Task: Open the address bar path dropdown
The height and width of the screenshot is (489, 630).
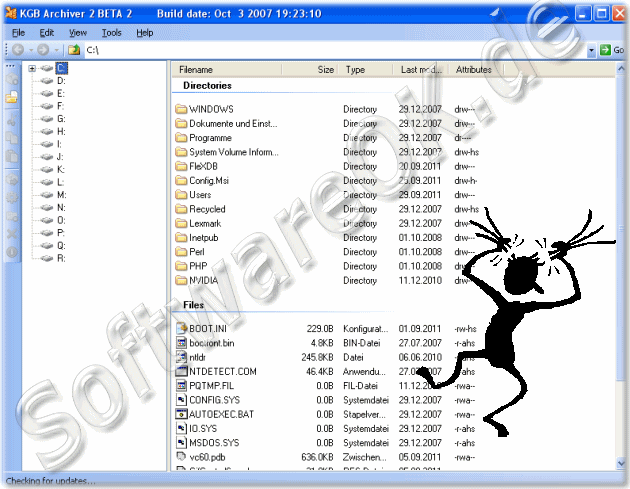Action: coord(591,51)
